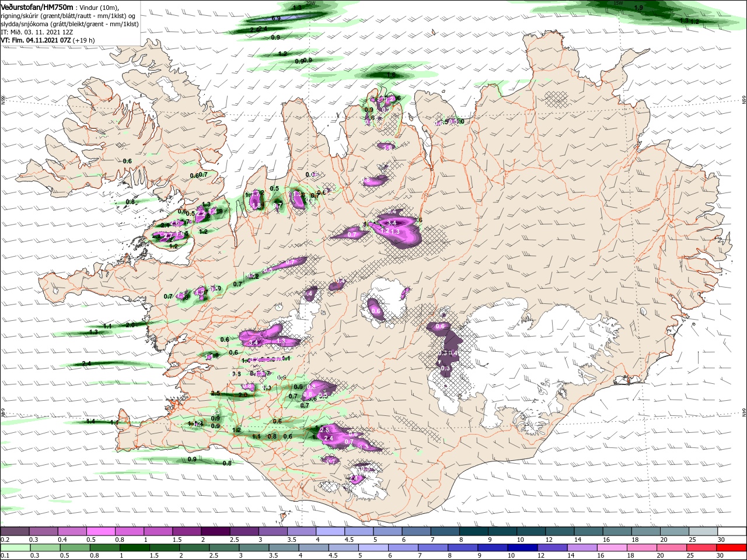Pick the top-row snow scale swatch labeled 0.2
Image resolution: width=747 pixels, height=560 pixels.
coord(15,531)
